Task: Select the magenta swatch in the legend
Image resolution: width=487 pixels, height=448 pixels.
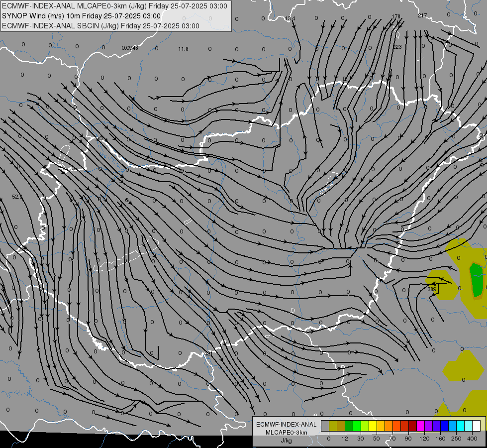Action: 420,426
